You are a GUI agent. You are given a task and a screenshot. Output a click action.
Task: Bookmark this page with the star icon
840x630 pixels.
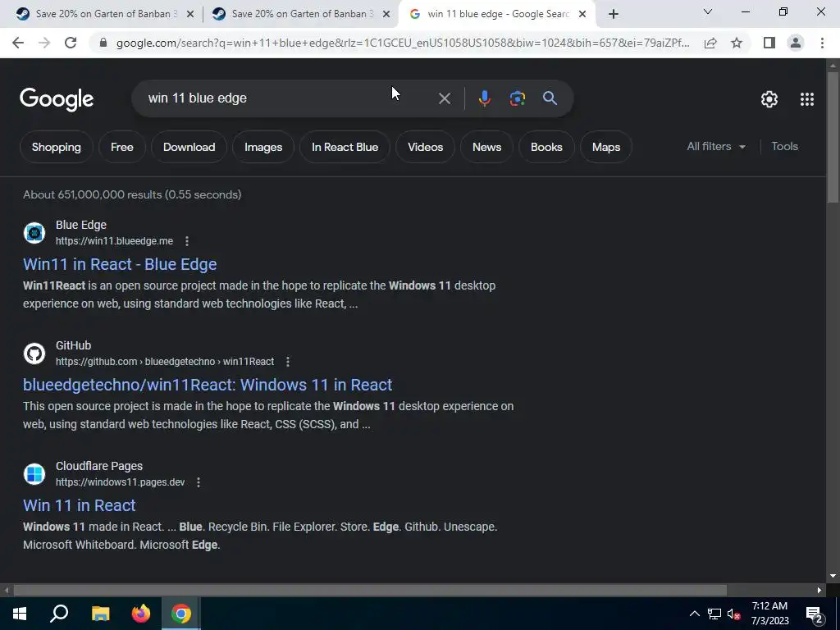tap(737, 43)
